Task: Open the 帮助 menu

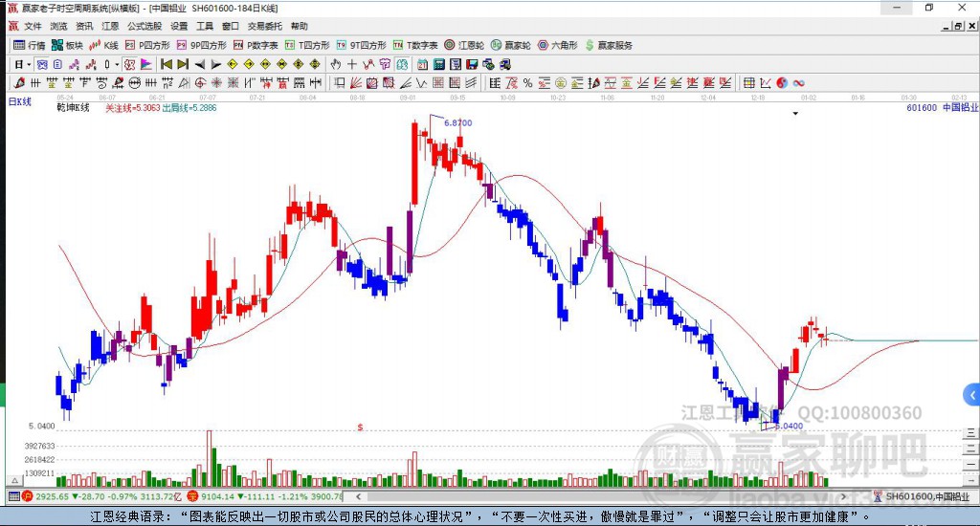Action: coord(300,26)
